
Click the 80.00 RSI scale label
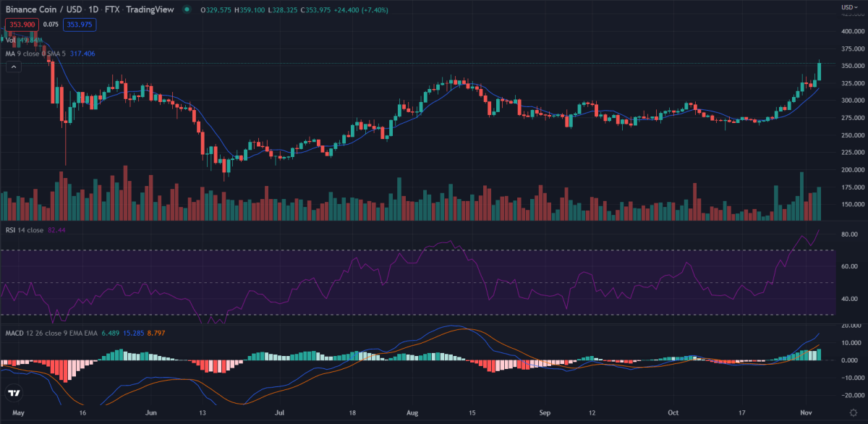pyautogui.click(x=851, y=235)
